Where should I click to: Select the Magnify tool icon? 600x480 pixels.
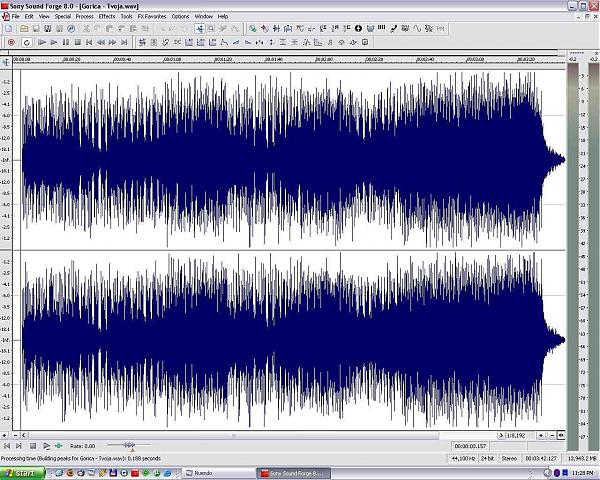(212, 28)
